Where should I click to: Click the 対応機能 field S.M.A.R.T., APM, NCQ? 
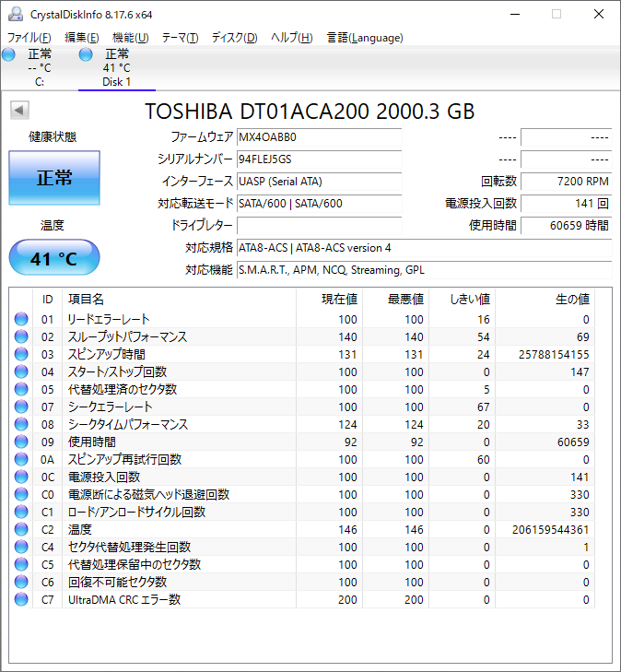click(x=425, y=270)
